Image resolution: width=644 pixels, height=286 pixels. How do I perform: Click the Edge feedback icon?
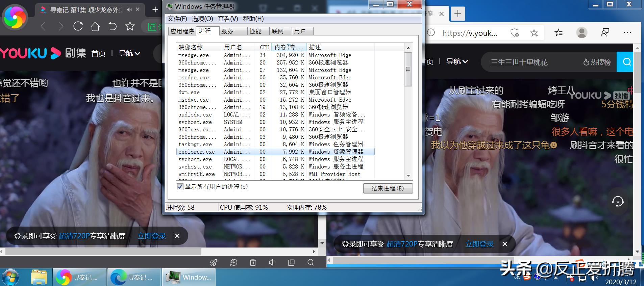point(605,33)
